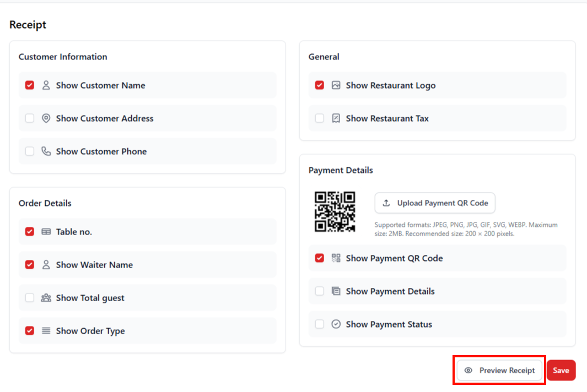Click the table grid icon beside Table no.
Image resolution: width=587 pixels, height=392 pixels.
point(46,232)
